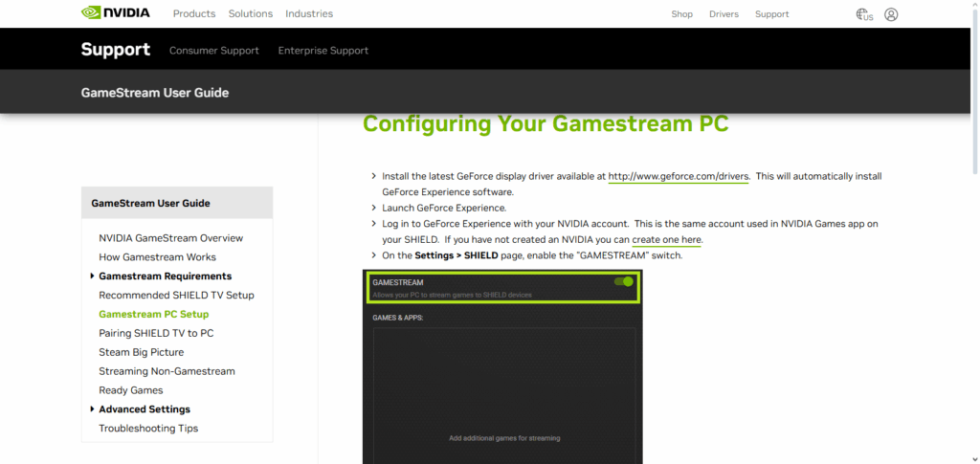Viewport: 980px width, 464px height.
Task: Switch to Enterprise Support
Action: click(323, 51)
